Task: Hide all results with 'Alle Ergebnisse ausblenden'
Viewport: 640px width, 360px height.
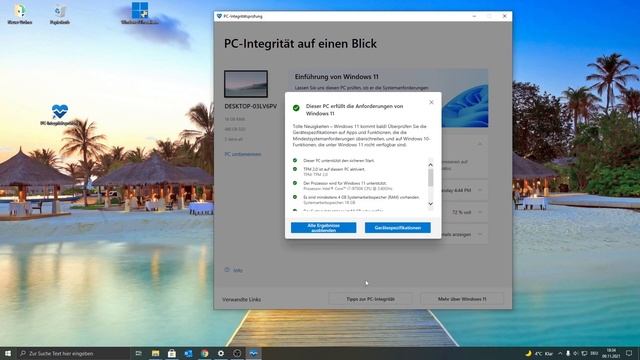Action: 323,228
